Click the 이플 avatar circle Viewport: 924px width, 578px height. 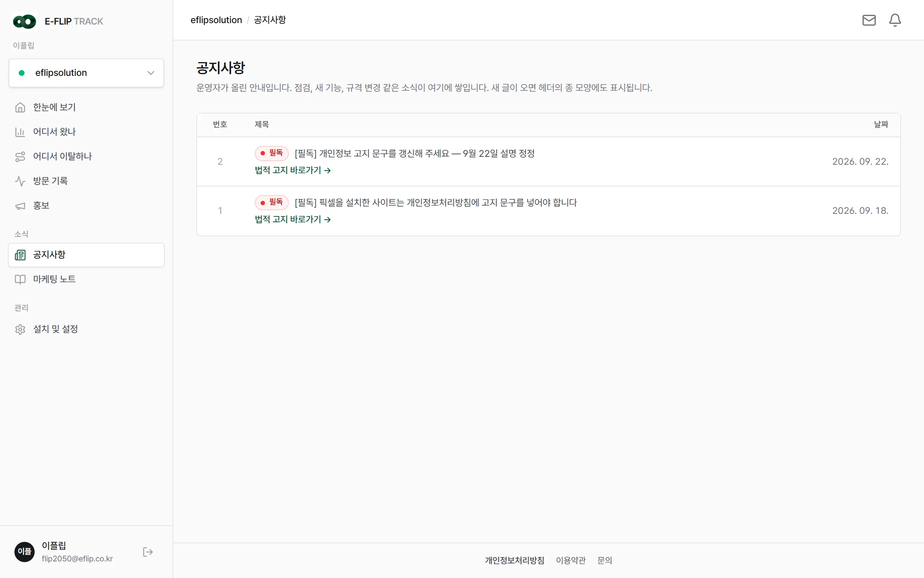click(25, 552)
